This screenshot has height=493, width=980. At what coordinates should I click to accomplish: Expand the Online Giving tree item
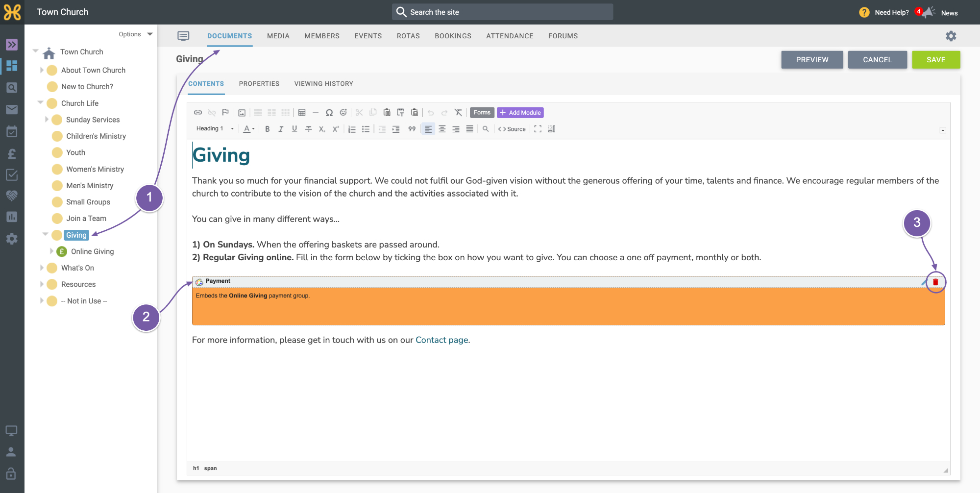point(52,251)
